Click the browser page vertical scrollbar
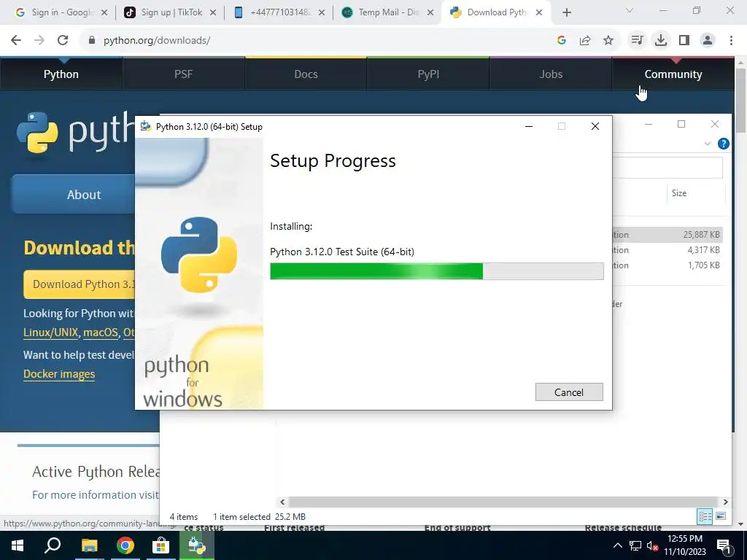The image size is (747, 560). (741, 100)
